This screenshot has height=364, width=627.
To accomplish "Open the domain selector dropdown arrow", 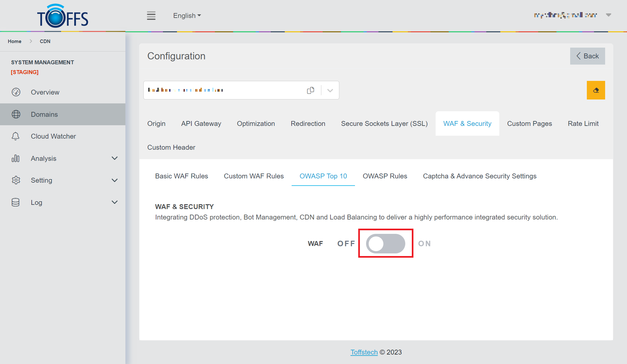I will coord(330,90).
